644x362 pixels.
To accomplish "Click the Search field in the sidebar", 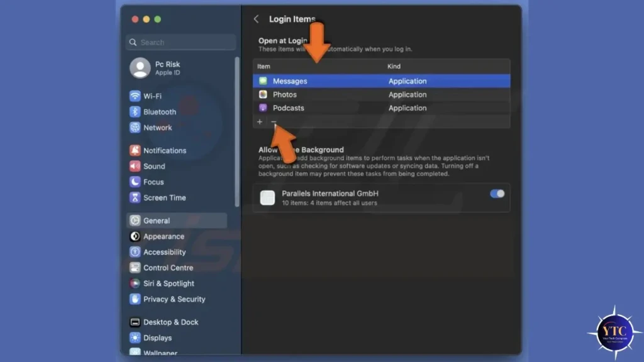I will [179, 41].
